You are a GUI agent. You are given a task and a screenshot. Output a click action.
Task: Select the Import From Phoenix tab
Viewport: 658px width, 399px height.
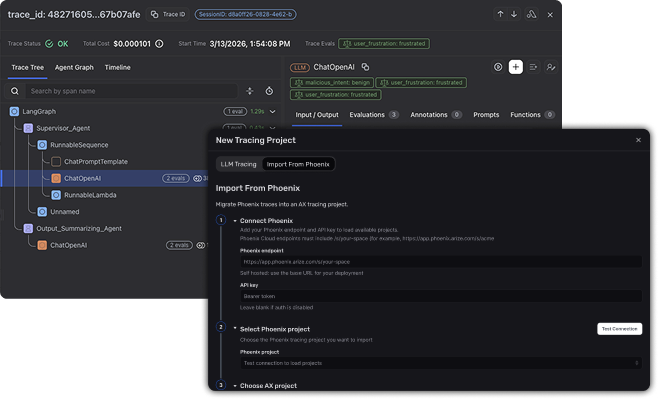(298, 164)
